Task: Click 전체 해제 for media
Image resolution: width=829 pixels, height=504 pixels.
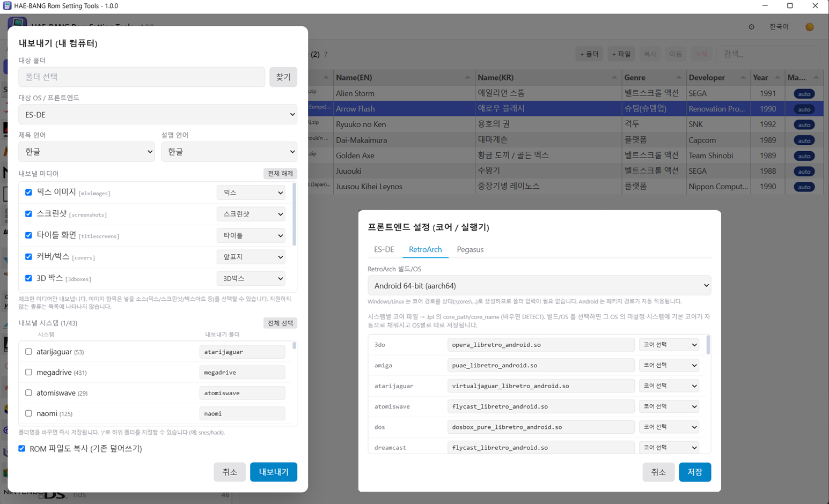Action: tap(280, 173)
